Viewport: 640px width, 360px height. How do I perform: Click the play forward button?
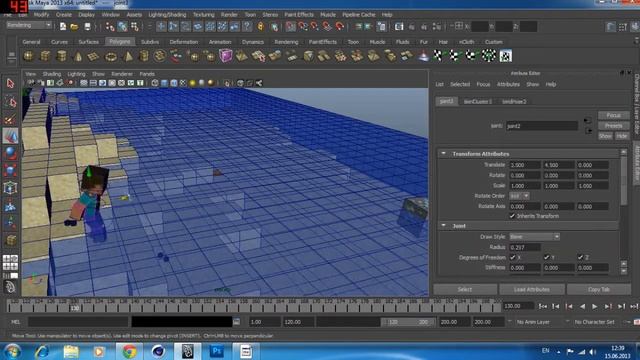click(x=595, y=306)
